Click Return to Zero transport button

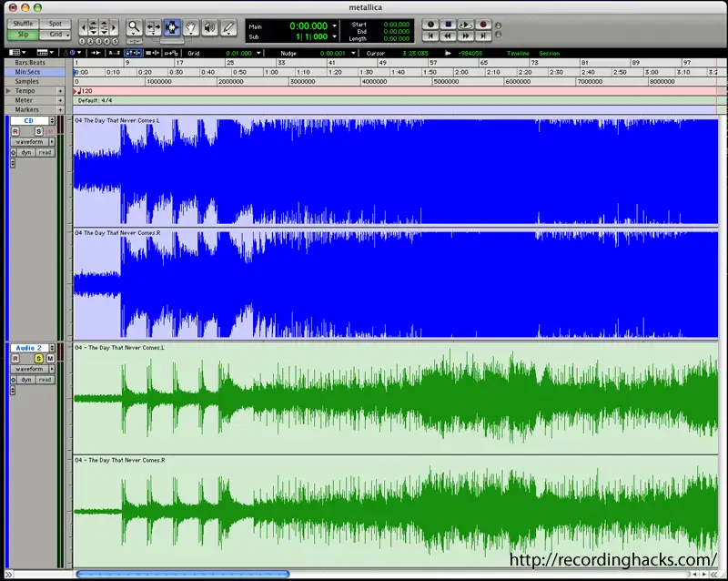[x=430, y=36]
